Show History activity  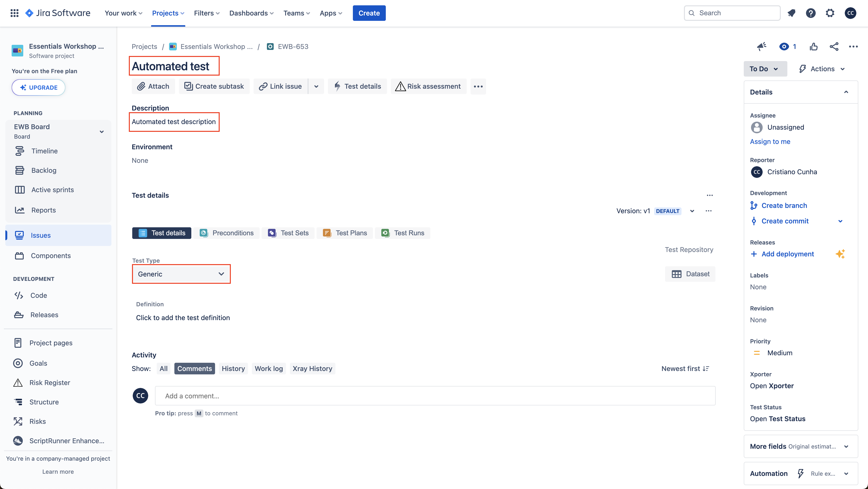(233, 369)
